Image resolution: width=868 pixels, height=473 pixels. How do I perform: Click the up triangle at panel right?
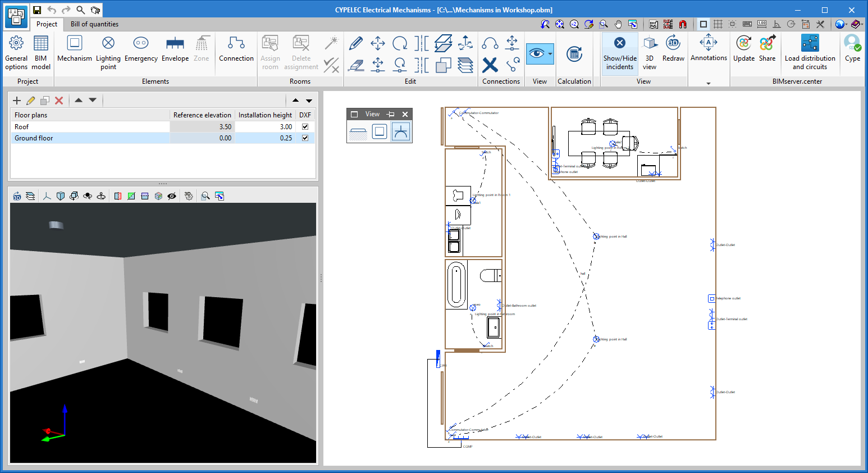(x=295, y=101)
